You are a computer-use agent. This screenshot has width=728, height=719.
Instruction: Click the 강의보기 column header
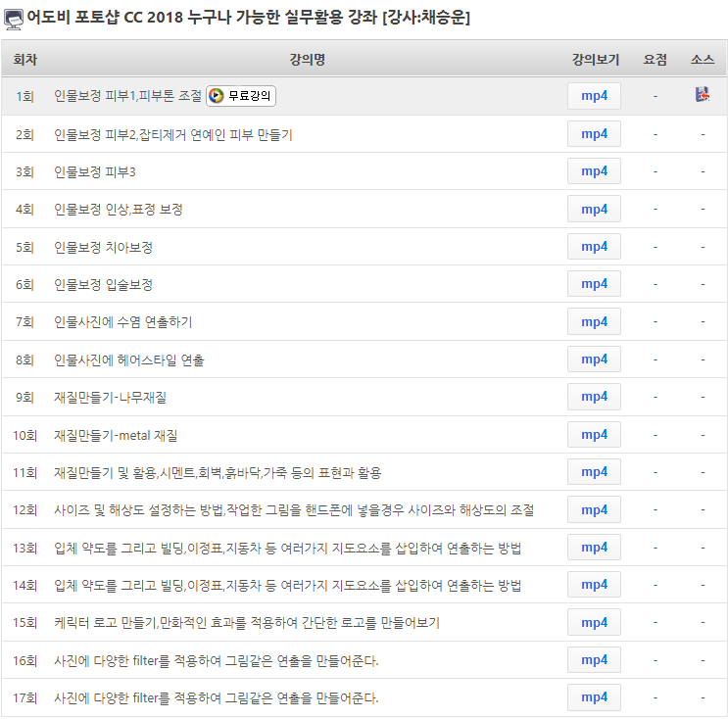click(x=596, y=60)
